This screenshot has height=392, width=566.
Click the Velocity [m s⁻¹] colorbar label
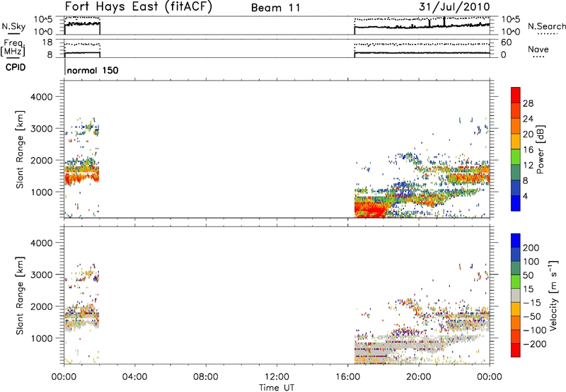553,295
